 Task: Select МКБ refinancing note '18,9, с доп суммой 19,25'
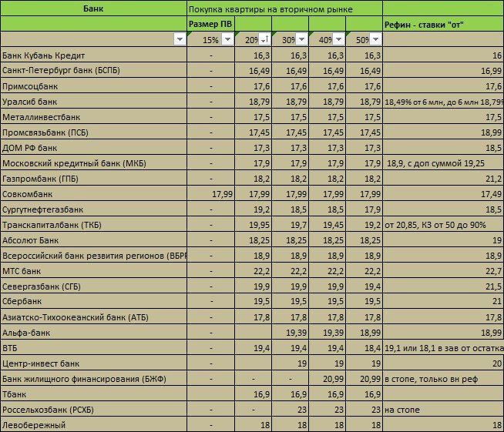(443, 163)
